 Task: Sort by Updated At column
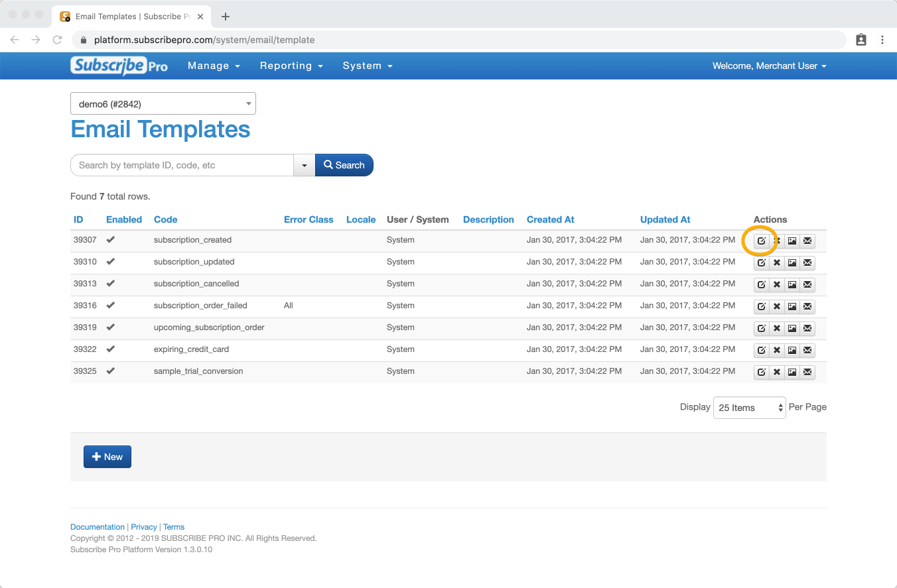tap(665, 219)
